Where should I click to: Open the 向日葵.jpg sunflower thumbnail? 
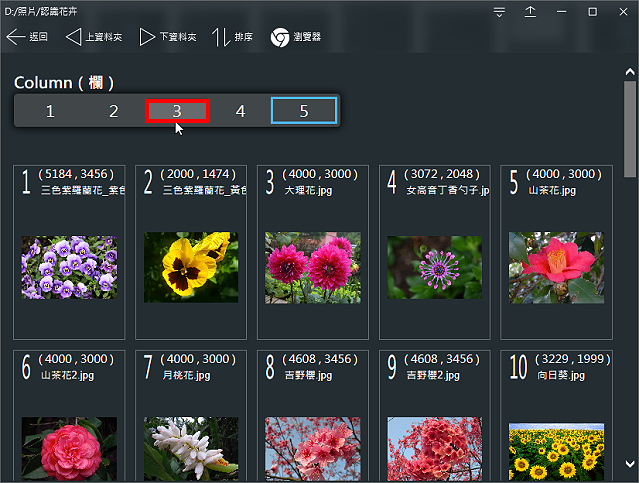(x=556, y=452)
